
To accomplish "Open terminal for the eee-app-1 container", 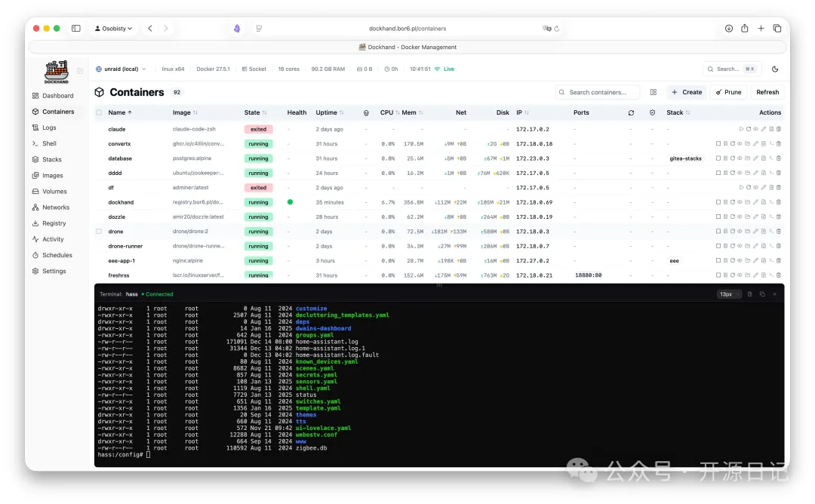I will [x=771, y=260].
